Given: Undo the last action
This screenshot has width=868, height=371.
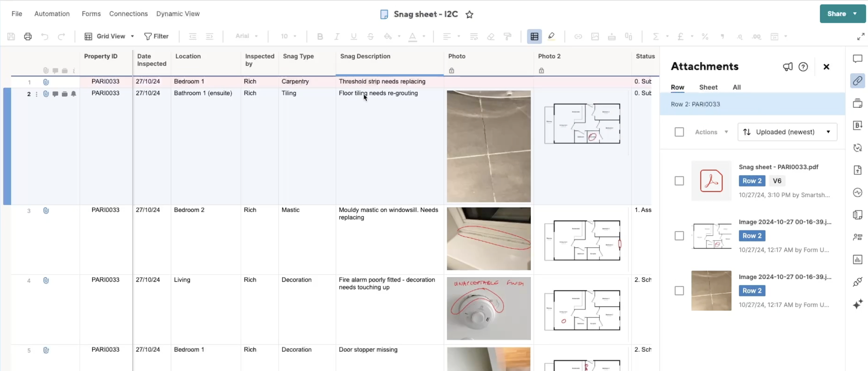Looking at the screenshot, I should coord(44,36).
